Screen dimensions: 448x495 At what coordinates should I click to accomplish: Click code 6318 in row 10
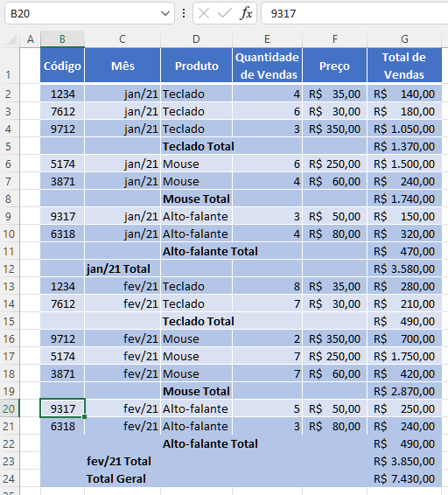coord(62,234)
